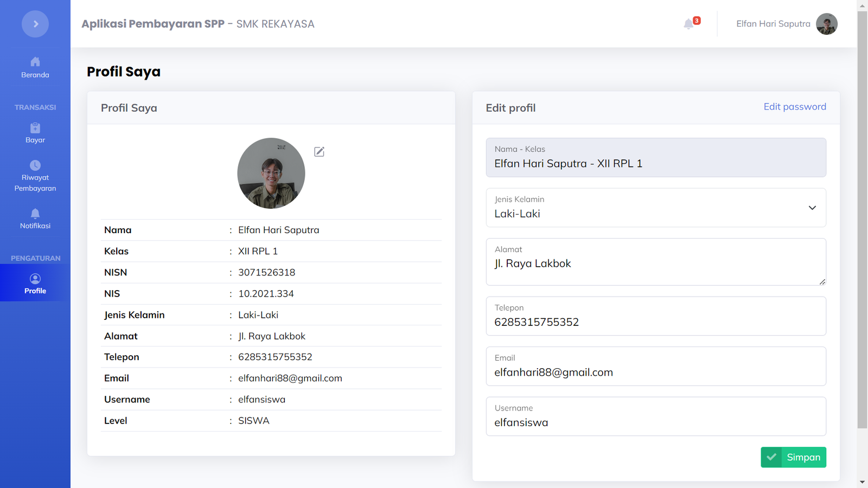Expand the sidebar with the chevron button
This screenshot has height=488, width=868.
(35, 24)
